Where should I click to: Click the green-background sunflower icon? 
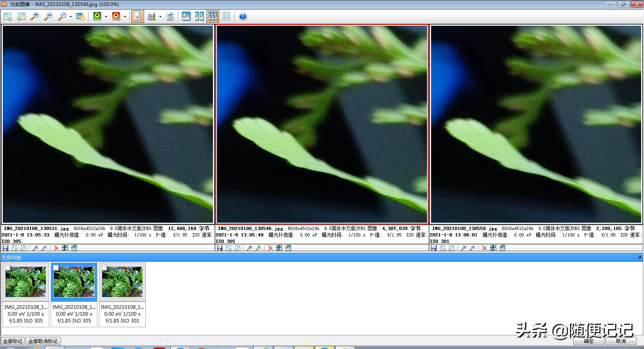coord(97,16)
